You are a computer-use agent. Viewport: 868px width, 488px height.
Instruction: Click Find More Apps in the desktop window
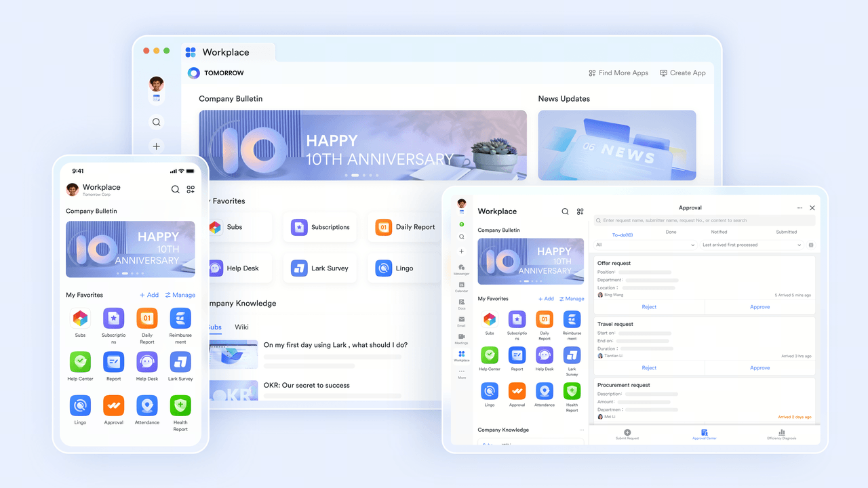[618, 73]
